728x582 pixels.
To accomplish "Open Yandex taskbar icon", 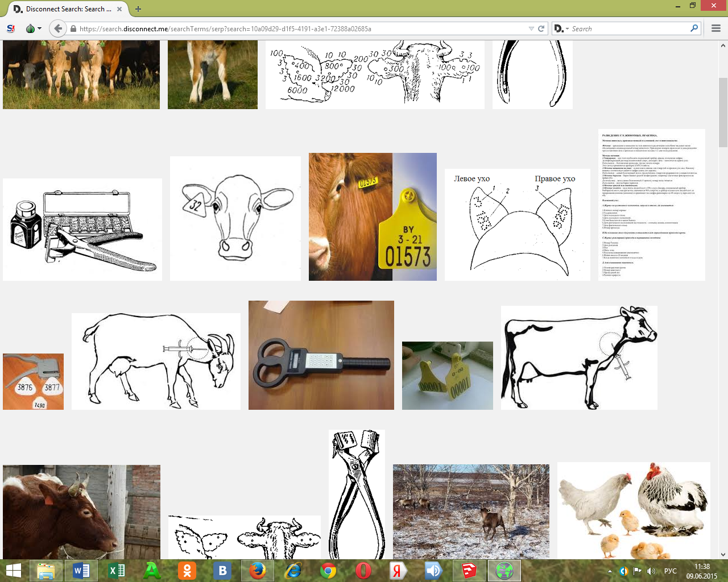I will click(x=399, y=571).
